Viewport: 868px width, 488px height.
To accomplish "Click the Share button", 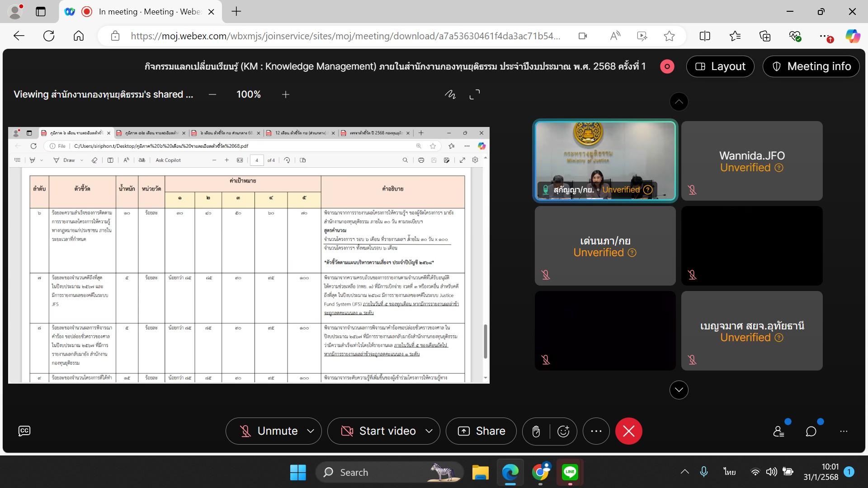I will (x=481, y=431).
